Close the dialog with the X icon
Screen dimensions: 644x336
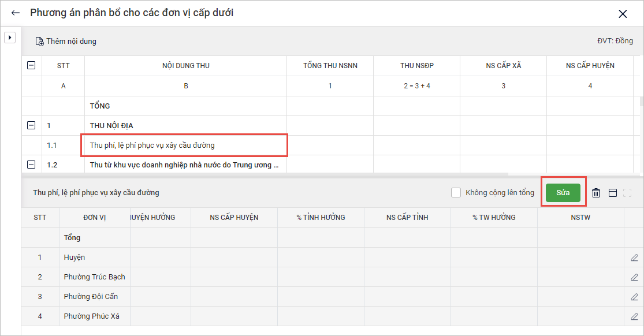(623, 14)
